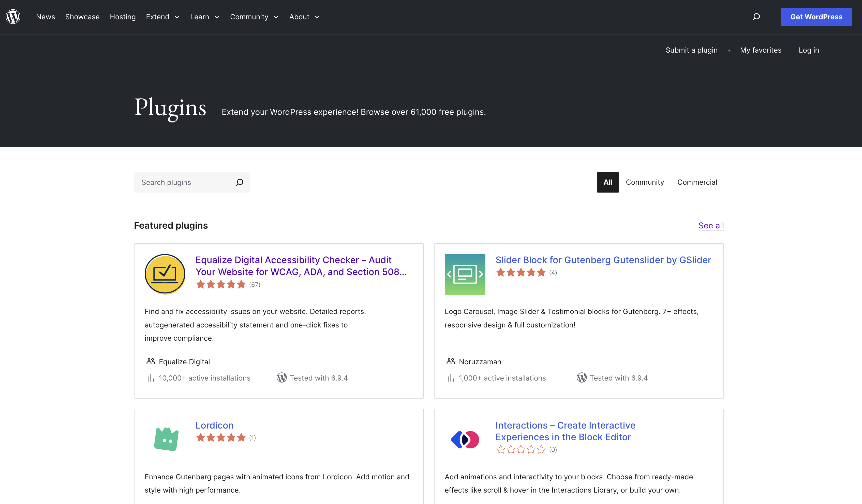Click "Tested with 6.9.4" in Equalize Digital card

point(319,378)
